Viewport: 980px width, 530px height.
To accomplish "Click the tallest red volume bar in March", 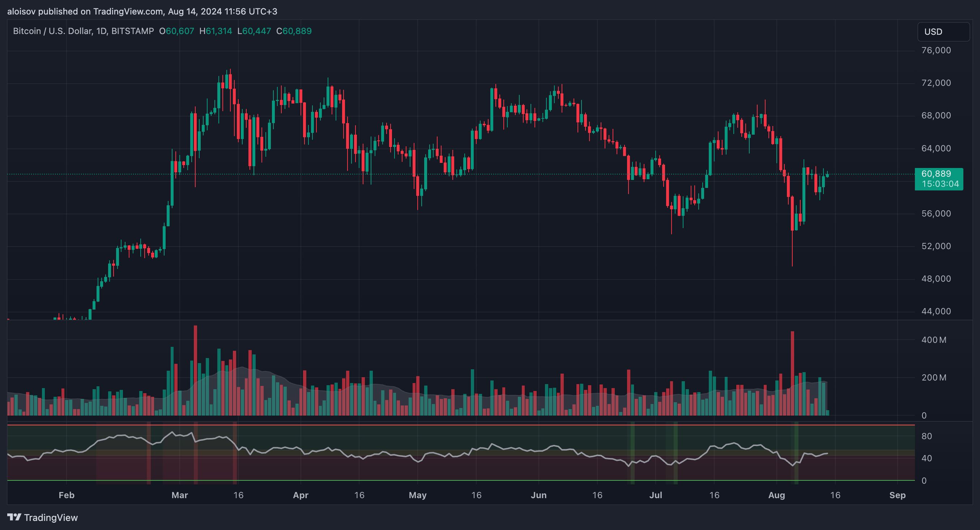I will [196, 369].
